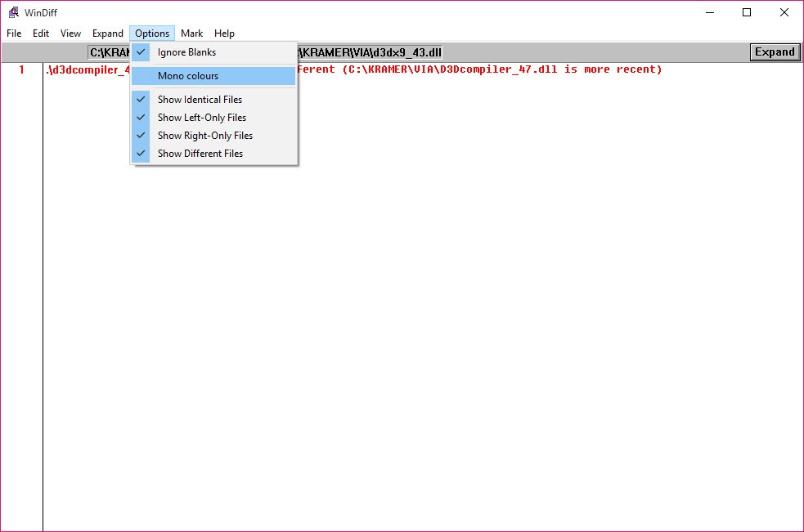This screenshot has width=804, height=532.
Task: Open the View menu
Action: point(70,34)
